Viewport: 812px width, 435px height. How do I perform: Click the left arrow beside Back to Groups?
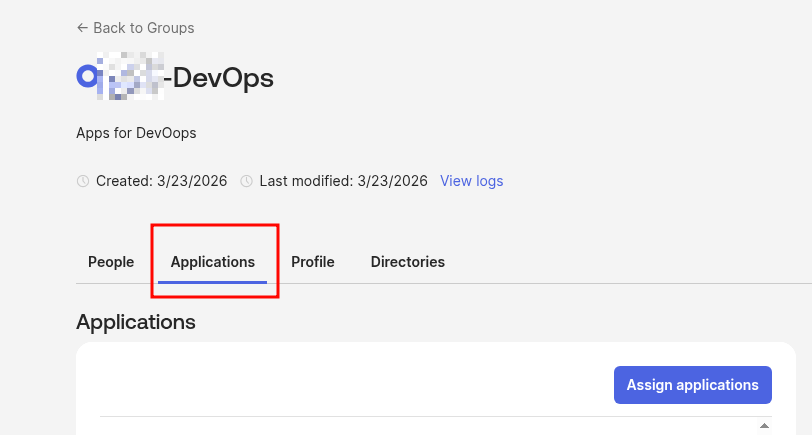tap(82, 28)
